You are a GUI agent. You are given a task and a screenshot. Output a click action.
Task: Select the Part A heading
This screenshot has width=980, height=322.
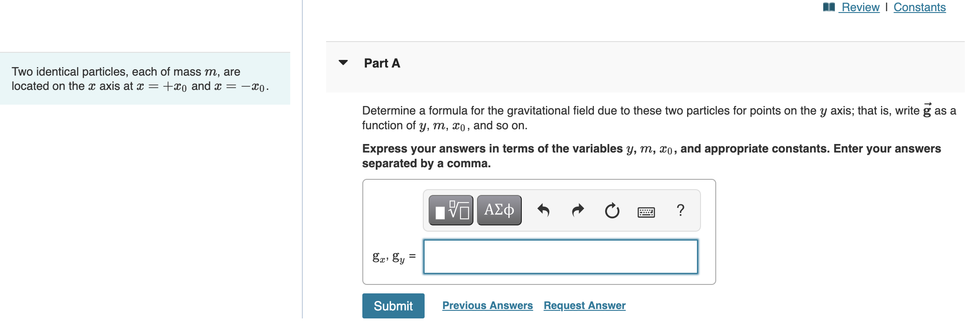coord(381,63)
